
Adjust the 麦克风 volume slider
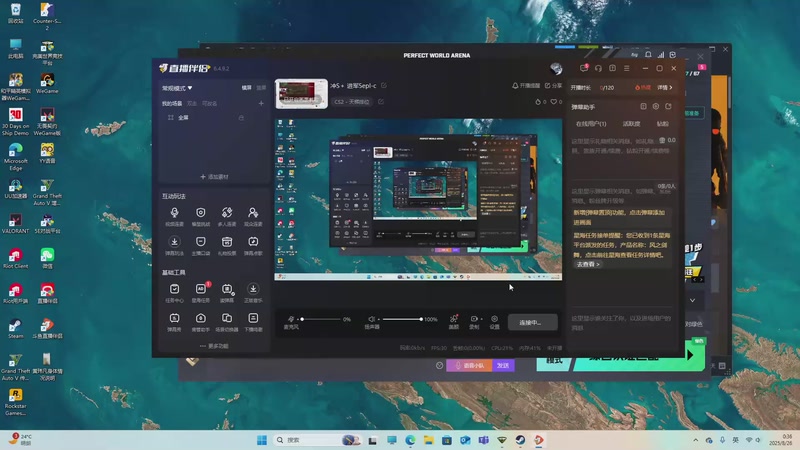click(x=321, y=319)
